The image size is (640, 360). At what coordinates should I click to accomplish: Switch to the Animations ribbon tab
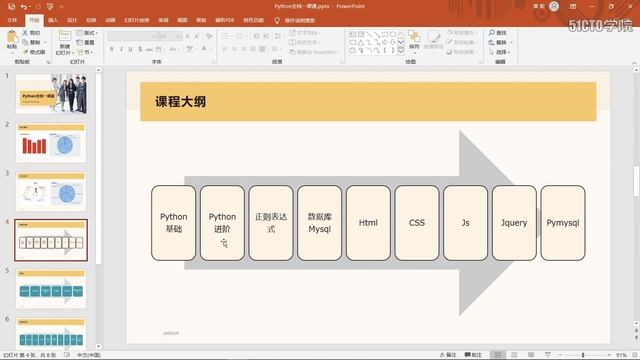click(110, 20)
